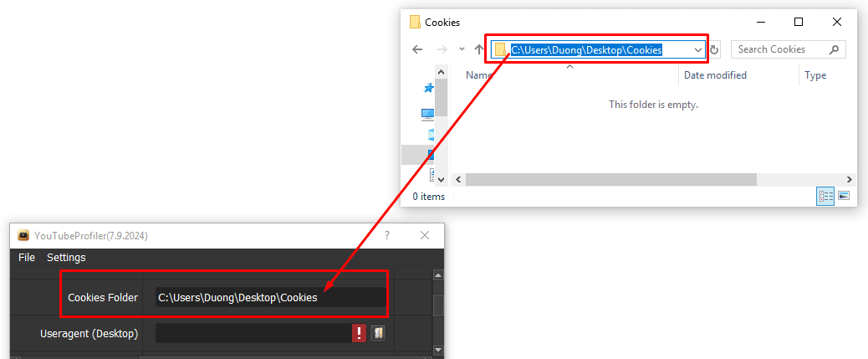The image size is (868, 359).
Task: Click the YouTubeProfiler vertical scrollbar thumb
Action: (438, 305)
